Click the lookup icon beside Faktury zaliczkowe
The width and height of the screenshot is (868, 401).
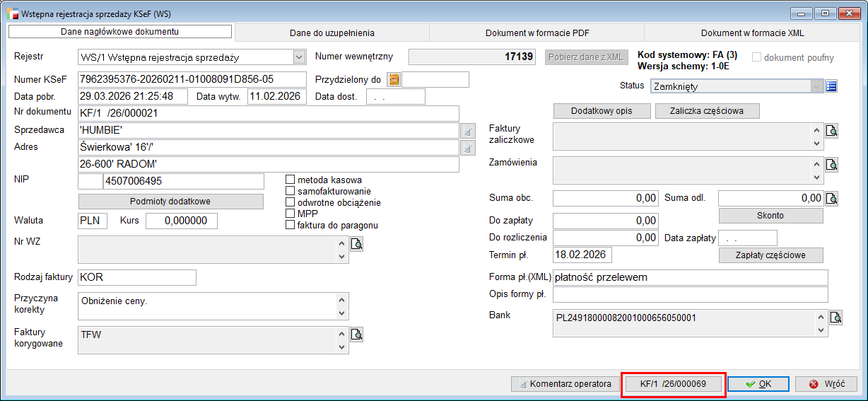tap(832, 131)
